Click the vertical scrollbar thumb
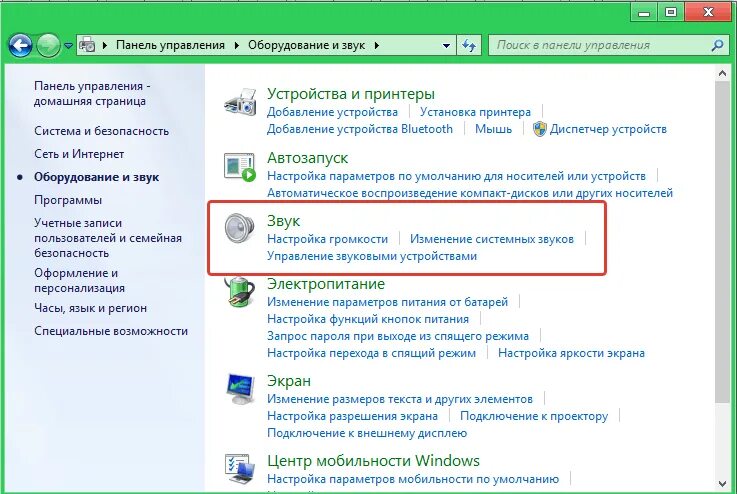 click(722, 242)
